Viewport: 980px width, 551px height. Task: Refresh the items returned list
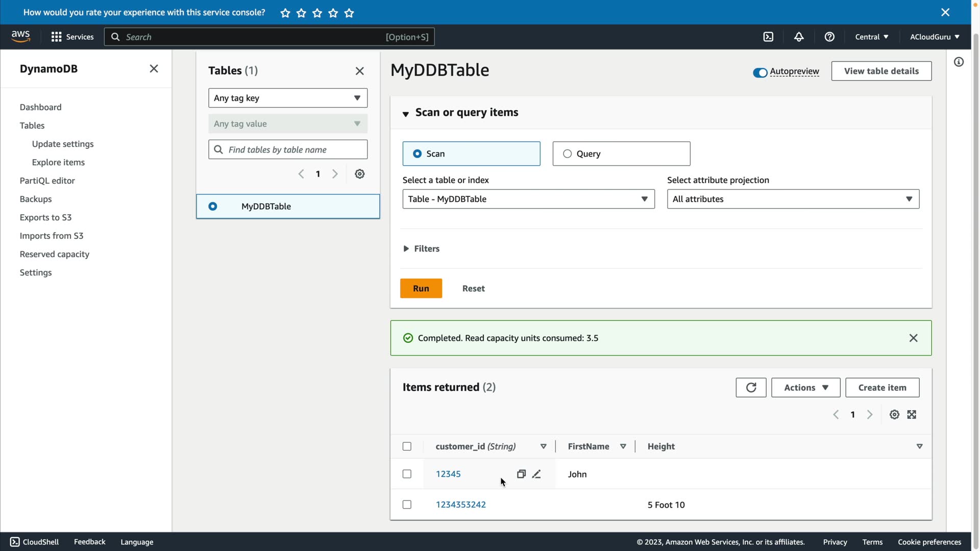(x=751, y=388)
